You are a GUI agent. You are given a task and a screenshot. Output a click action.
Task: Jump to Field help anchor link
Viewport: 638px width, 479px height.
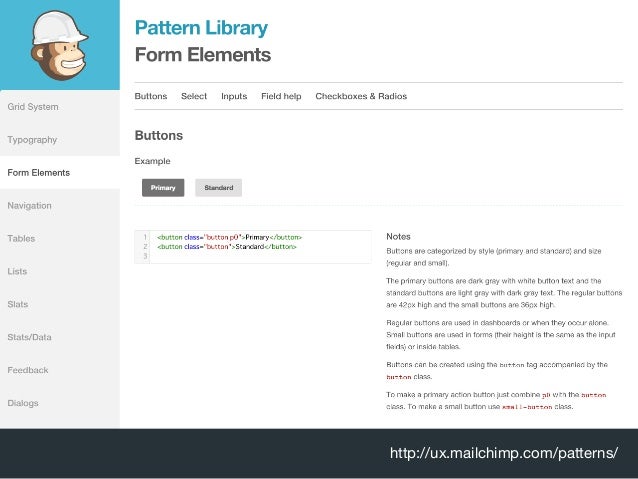tap(281, 96)
